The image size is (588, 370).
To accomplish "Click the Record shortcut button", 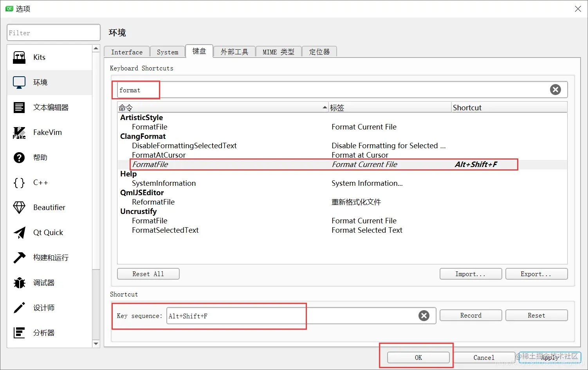I will (x=471, y=315).
